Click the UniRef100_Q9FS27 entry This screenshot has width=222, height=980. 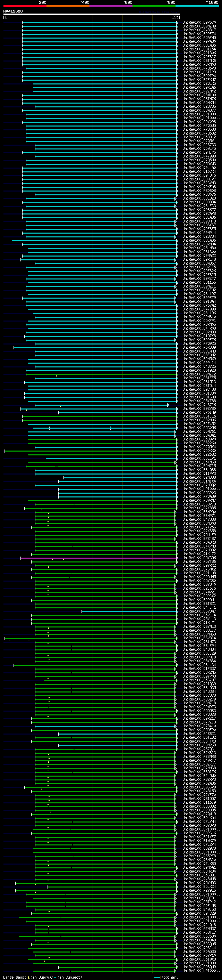(x=199, y=57)
